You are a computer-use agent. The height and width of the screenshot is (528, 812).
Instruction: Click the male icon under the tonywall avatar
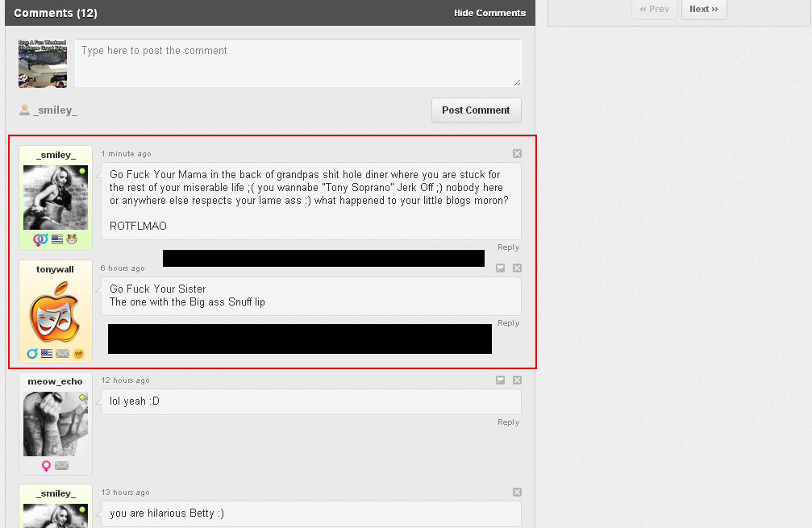click(32, 354)
